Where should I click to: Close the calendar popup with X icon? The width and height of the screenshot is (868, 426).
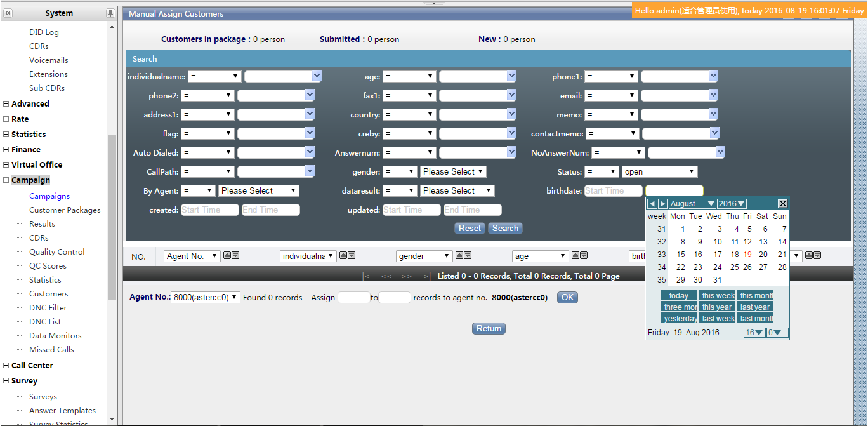[782, 204]
